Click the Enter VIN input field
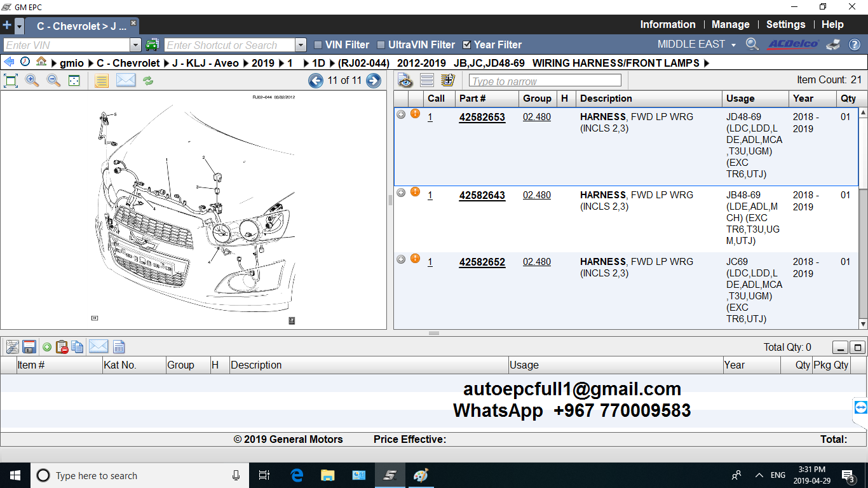 point(67,45)
